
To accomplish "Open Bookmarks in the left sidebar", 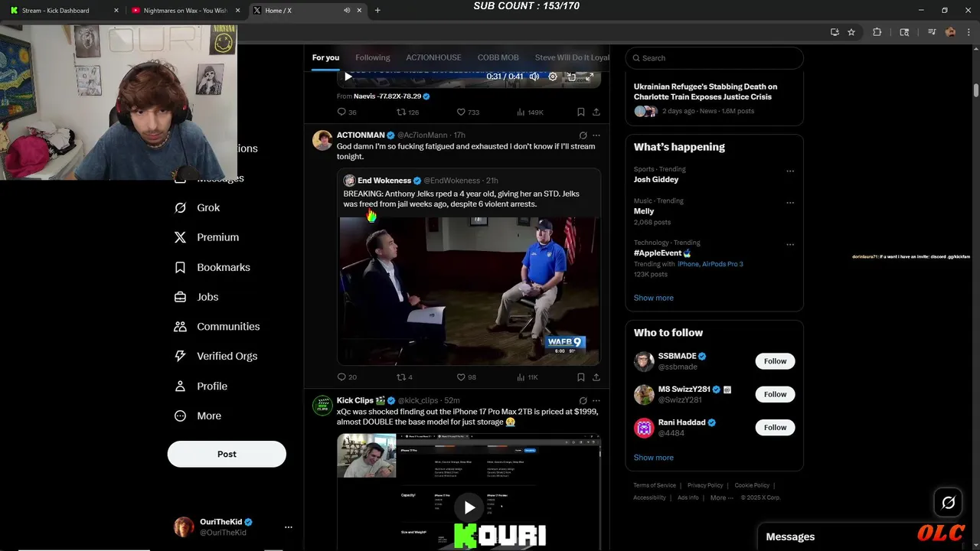I will pyautogui.click(x=212, y=267).
